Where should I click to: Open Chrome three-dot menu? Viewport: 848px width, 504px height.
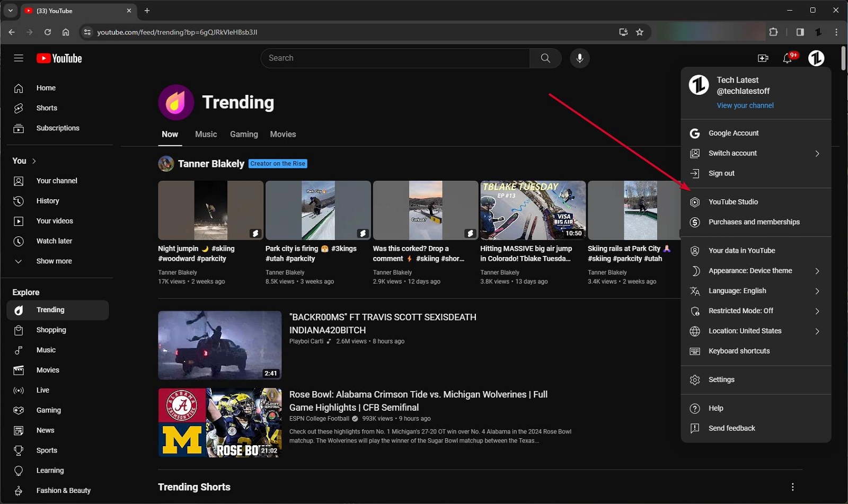point(836,32)
